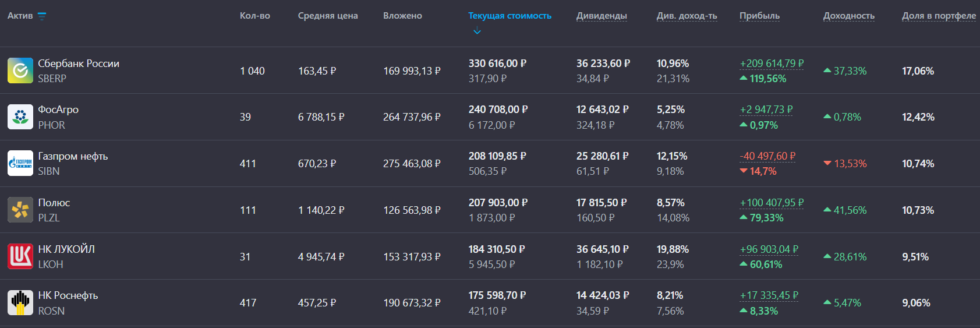Open the Сбербанк России asset link

point(79,64)
